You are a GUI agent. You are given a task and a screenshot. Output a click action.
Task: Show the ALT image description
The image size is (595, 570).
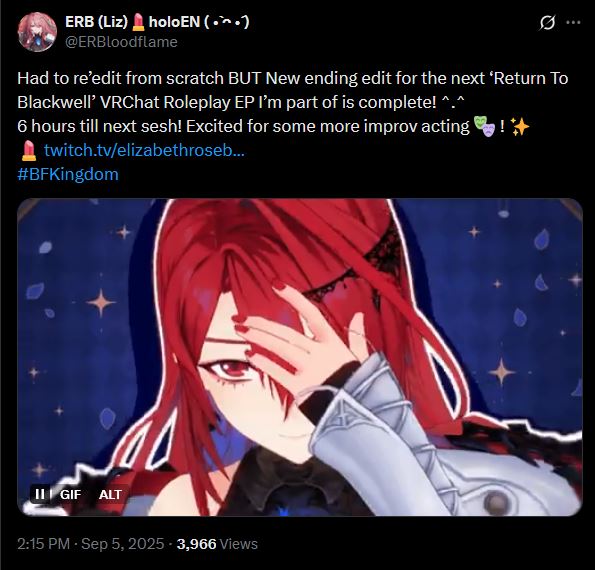110,494
